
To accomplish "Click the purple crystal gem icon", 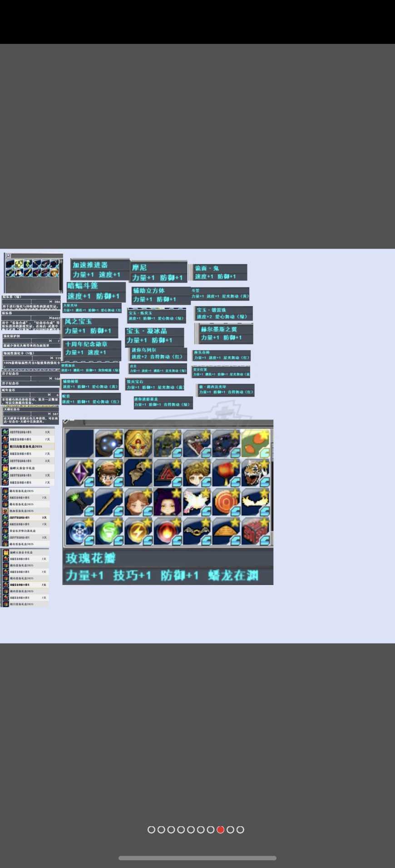I will point(80,473).
